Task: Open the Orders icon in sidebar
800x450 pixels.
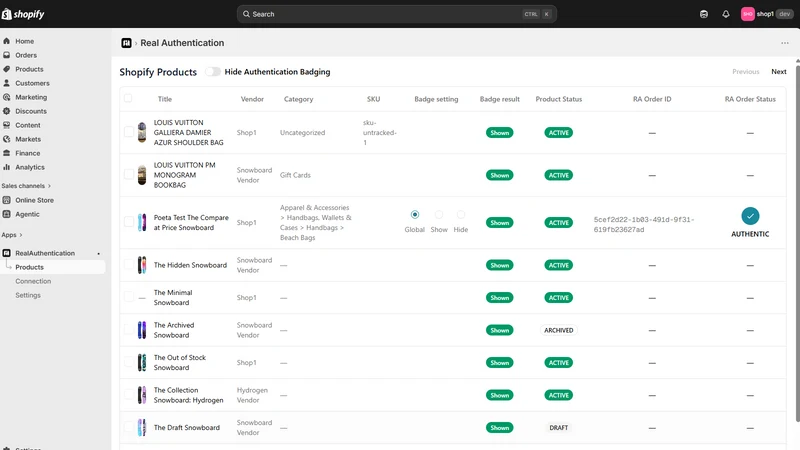Action: 7,55
